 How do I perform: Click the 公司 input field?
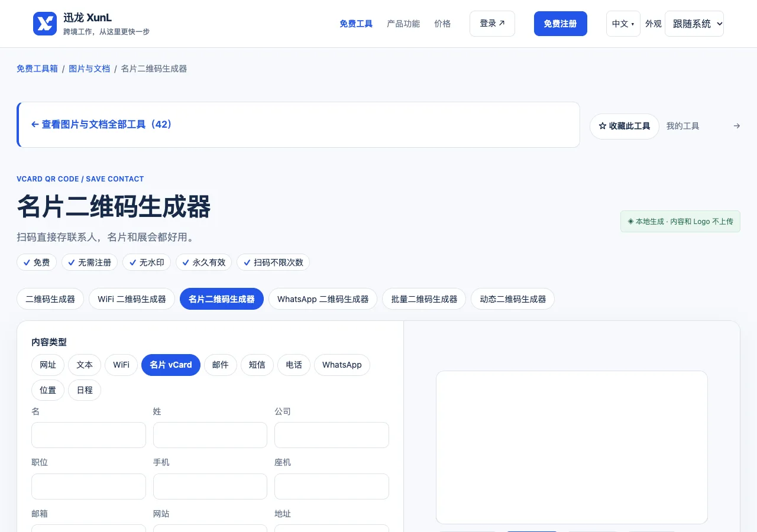332,435
